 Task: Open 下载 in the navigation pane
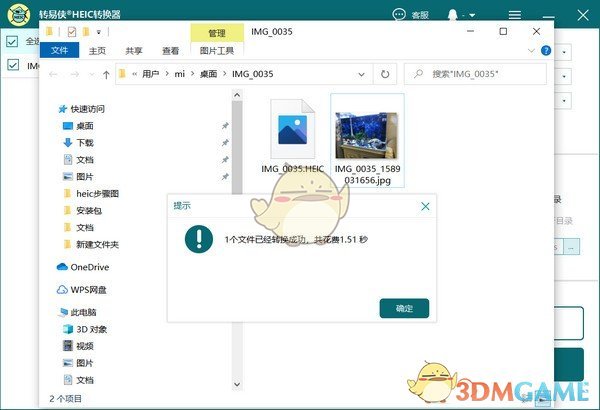tap(78, 143)
